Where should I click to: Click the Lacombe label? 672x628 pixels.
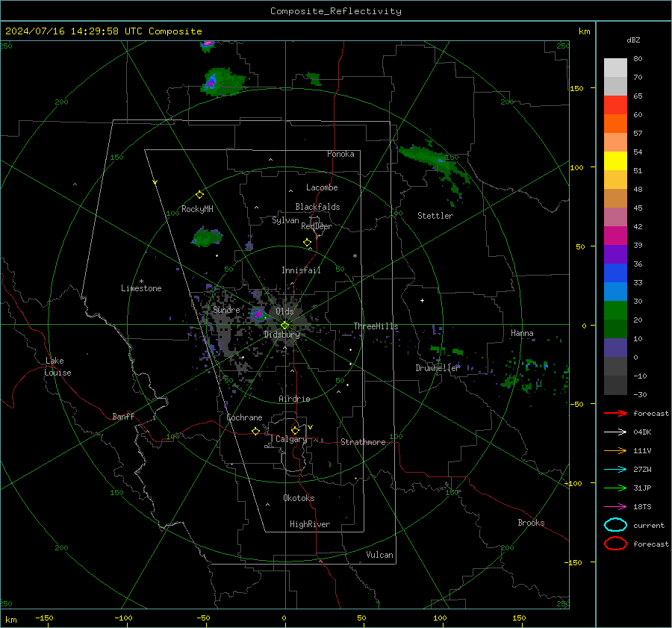point(322,187)
